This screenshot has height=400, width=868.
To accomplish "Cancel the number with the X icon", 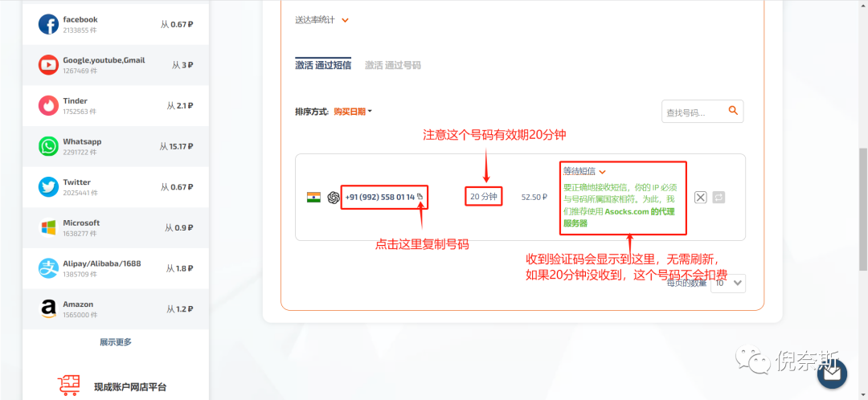I will [x=700, y=197].
